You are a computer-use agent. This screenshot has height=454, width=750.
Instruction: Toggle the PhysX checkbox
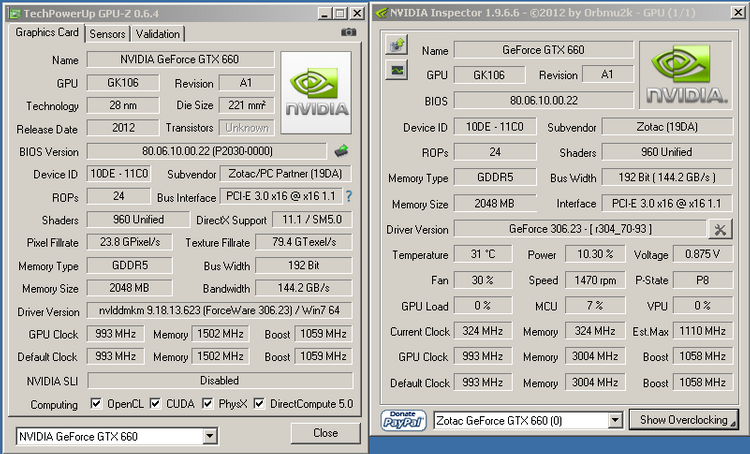click(208, 404)
